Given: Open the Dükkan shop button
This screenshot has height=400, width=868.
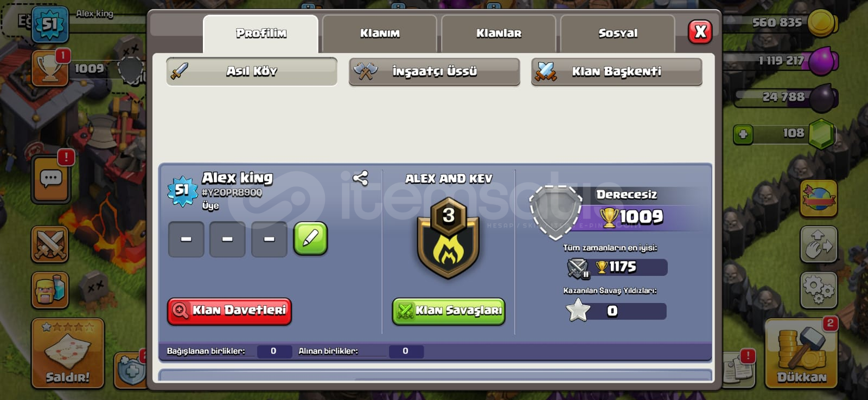Looking at the screenshot, I should (x=801, y=353).
